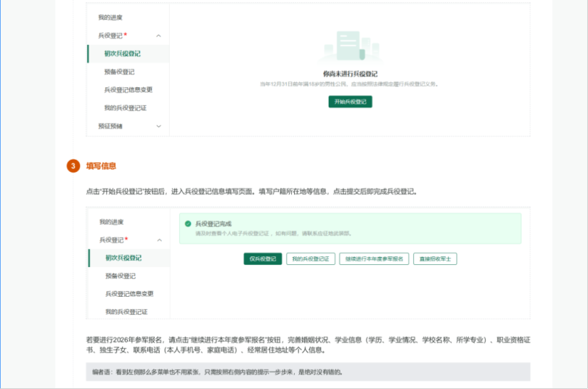Viewport: 588px width, 389px height.
Task: Collapse 兵役登记 chevron in the 兵役登记完成 panel
Action: [160, 240]
